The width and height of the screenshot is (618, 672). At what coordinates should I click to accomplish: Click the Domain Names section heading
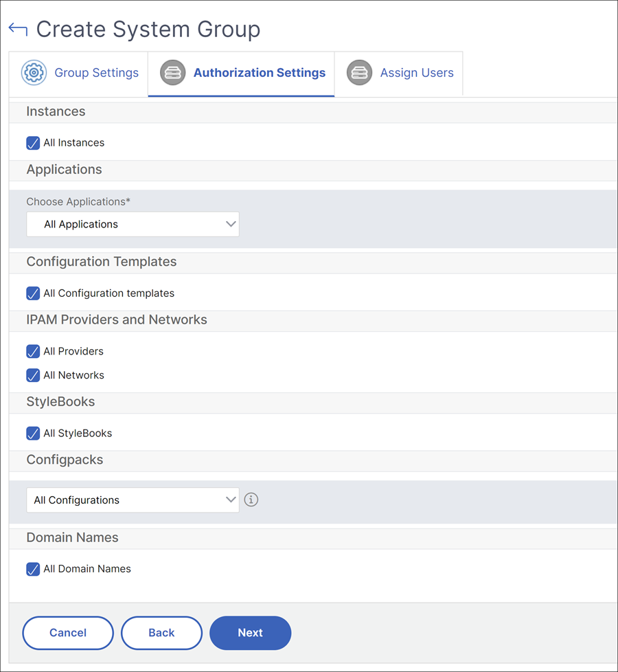(72, 537)
